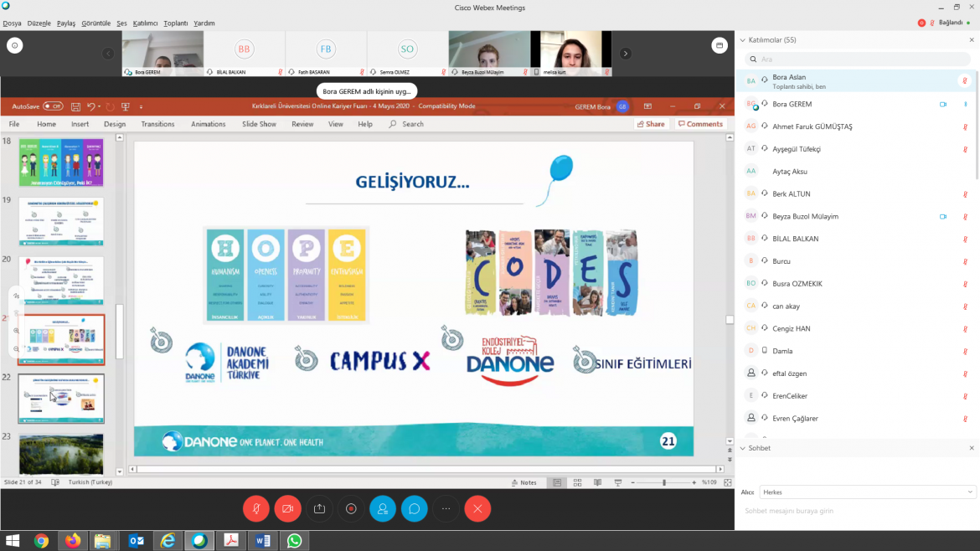Image resolution: width=980 pixels, height=551 pixels.
Task: Collapse the Katılımcılar panel chevron
Action: 742,40
